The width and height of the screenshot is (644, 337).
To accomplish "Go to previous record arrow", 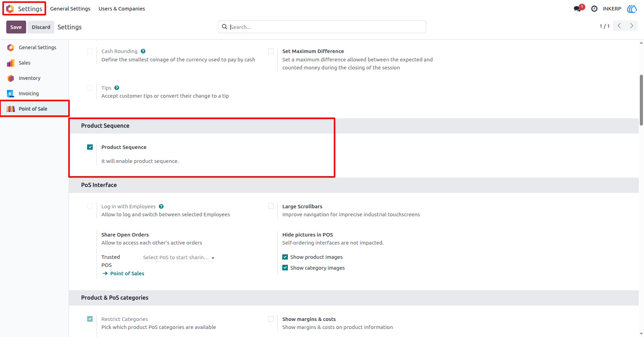I will click(x=619, y=26).
